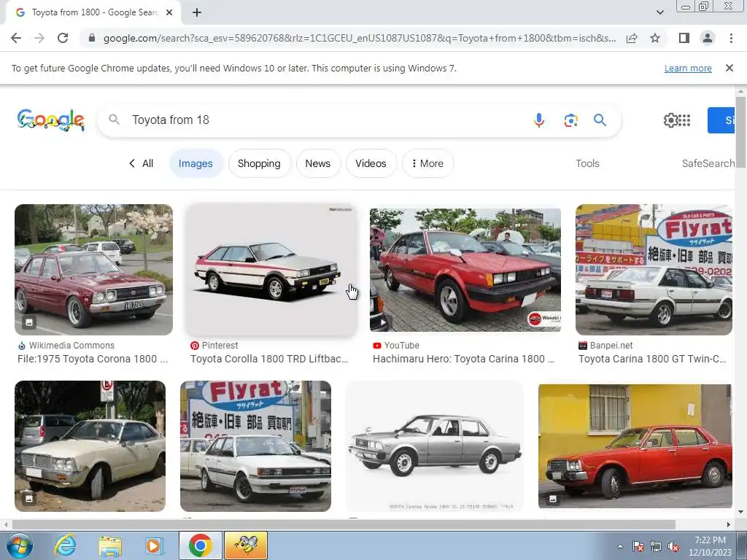The image size is (747, 560).
Task: Visit the Pinterest source link
Action: click(x=214, y=345)
